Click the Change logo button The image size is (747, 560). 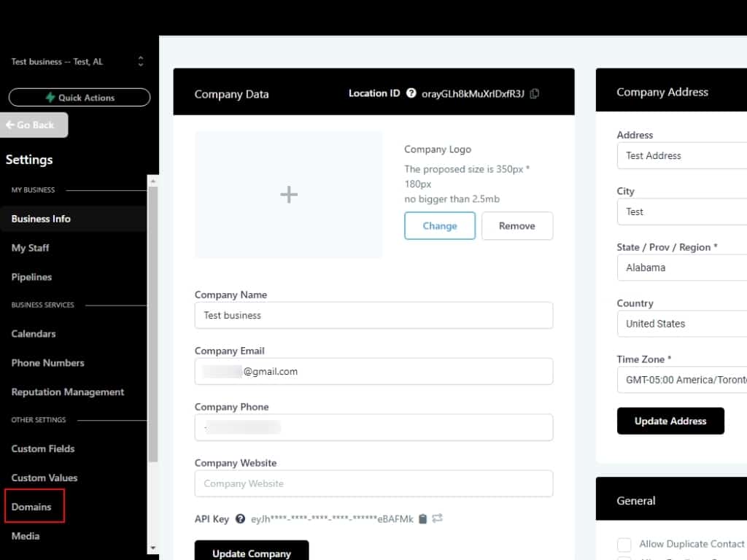coord(440,226)
